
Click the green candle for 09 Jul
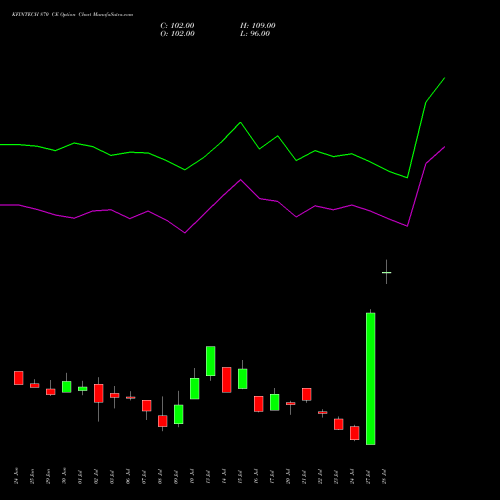179,413
